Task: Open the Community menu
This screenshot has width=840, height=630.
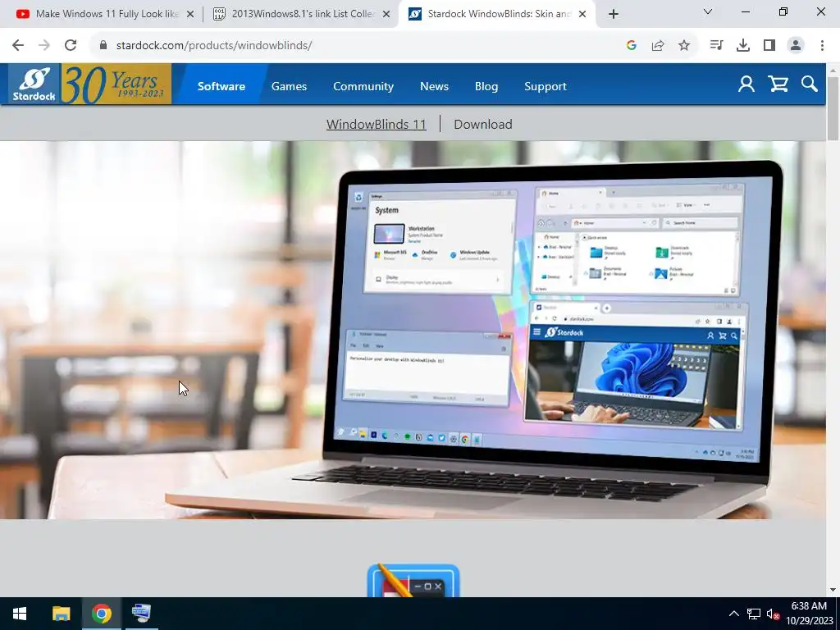Action: 363,85
